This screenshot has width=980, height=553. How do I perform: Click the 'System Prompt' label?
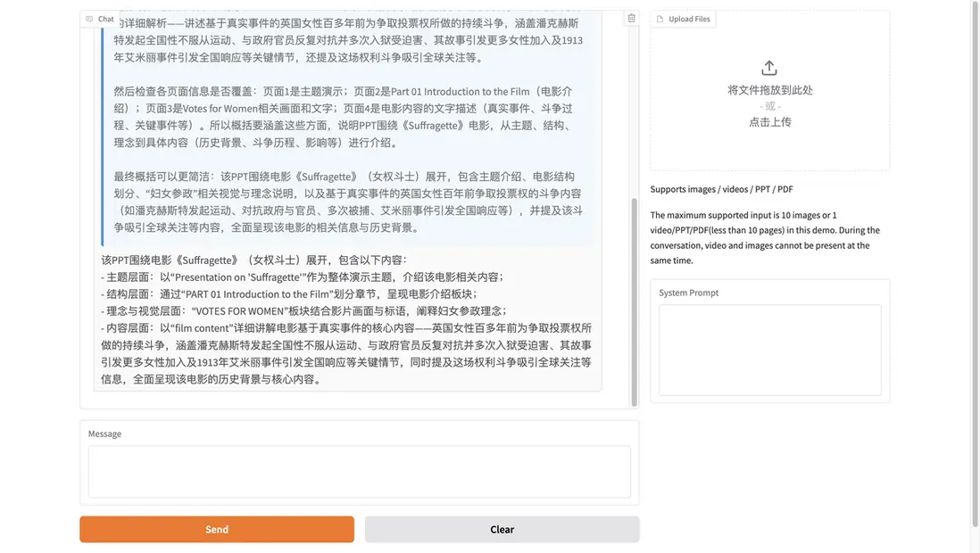tap(689, 293)
